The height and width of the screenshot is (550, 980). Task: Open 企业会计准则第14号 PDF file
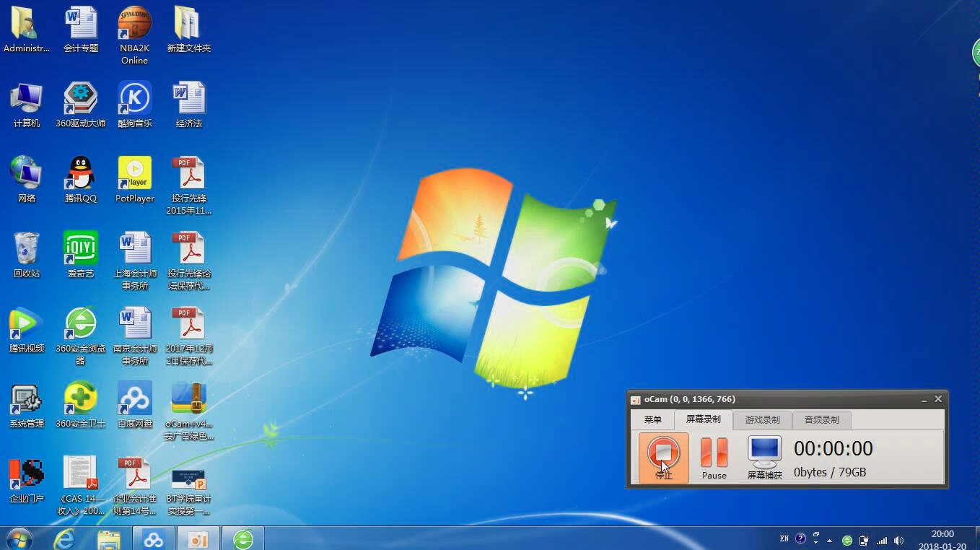(134, 486)
